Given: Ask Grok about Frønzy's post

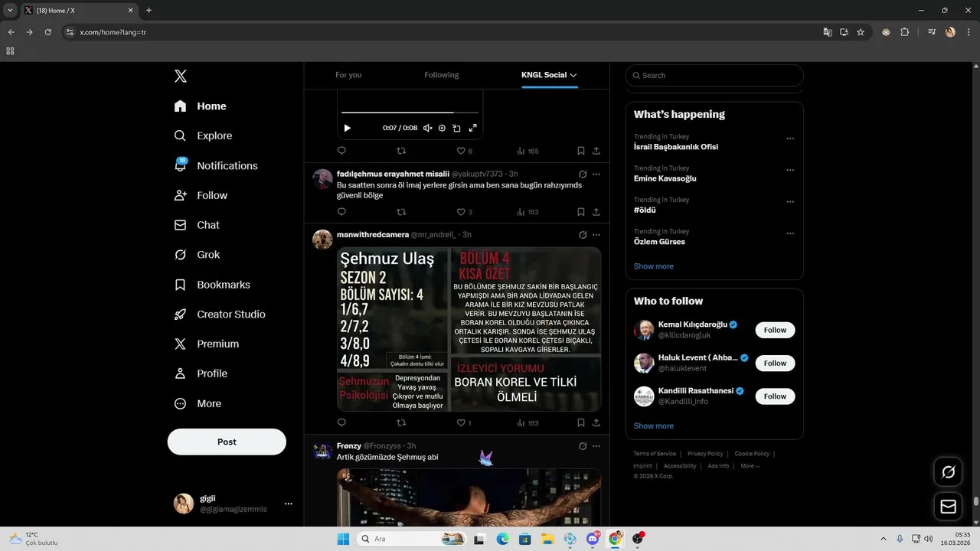Looking at the screenshot, I should click(583, 446).
